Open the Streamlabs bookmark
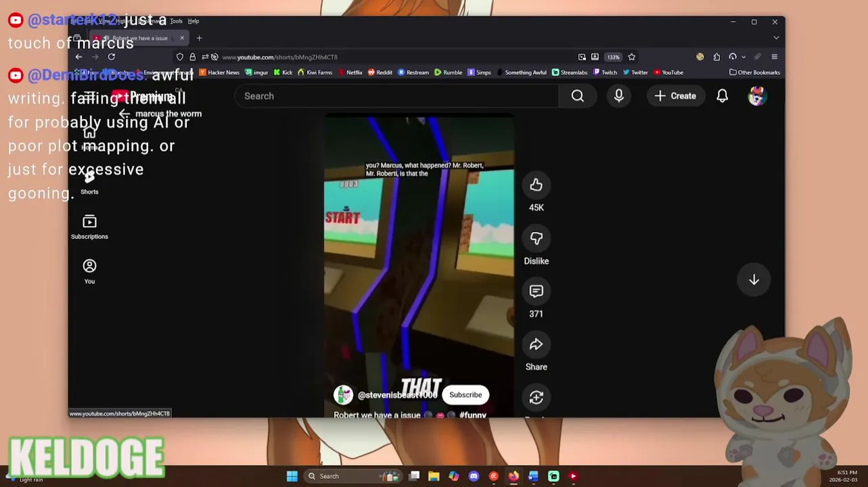The width and height of the screenshot is (868, 487). [x=570, y=72]
